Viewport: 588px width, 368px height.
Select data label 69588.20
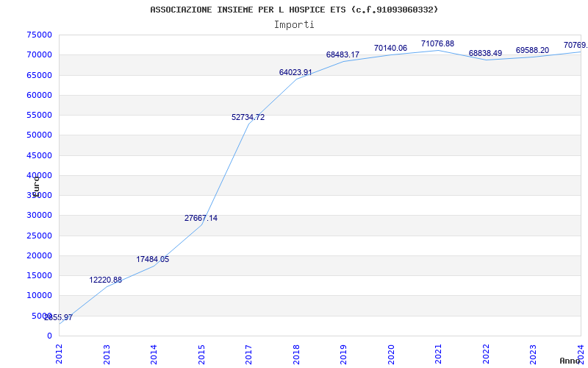[532, 50]
